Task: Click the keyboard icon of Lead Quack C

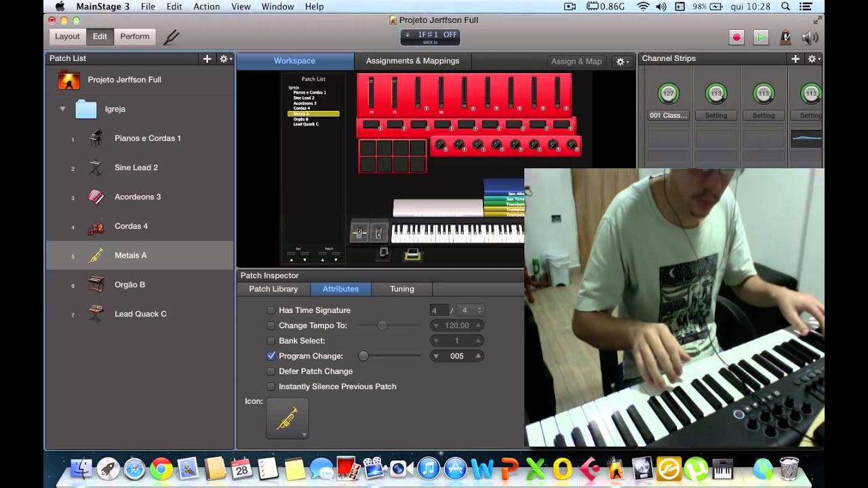Action: (96, 314)
